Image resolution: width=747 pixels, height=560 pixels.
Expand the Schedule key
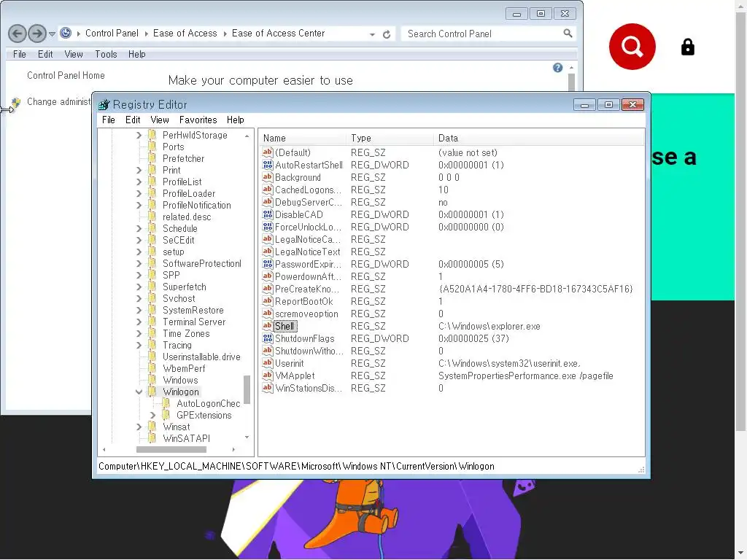pyautogui.click(x=139, y=228)
